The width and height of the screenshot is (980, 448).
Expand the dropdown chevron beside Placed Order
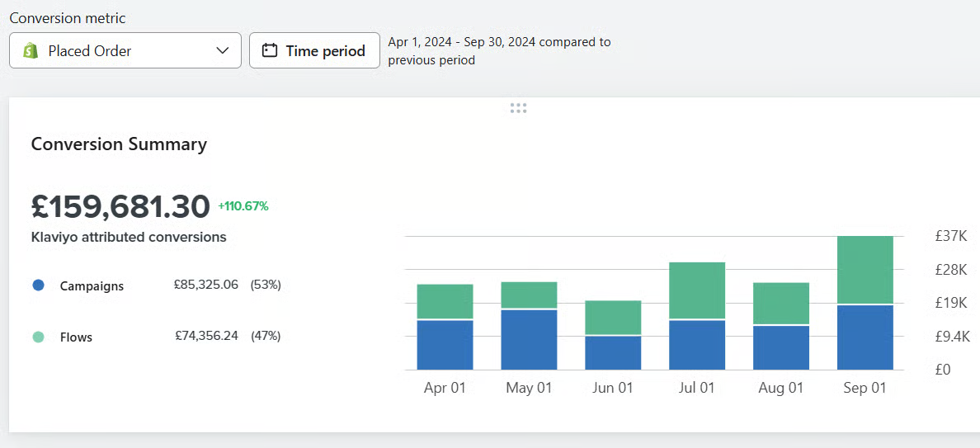[222, 51]
